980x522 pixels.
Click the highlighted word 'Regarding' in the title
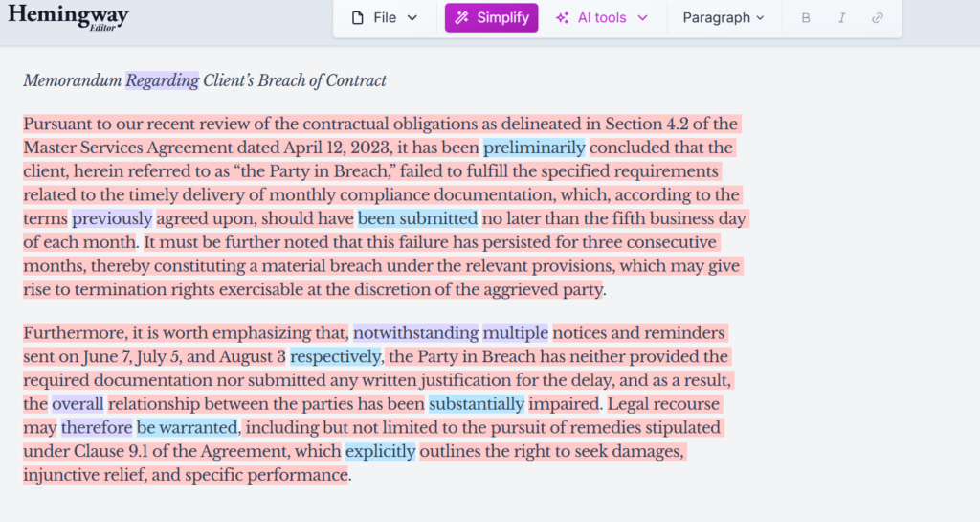tap(163, 80)
